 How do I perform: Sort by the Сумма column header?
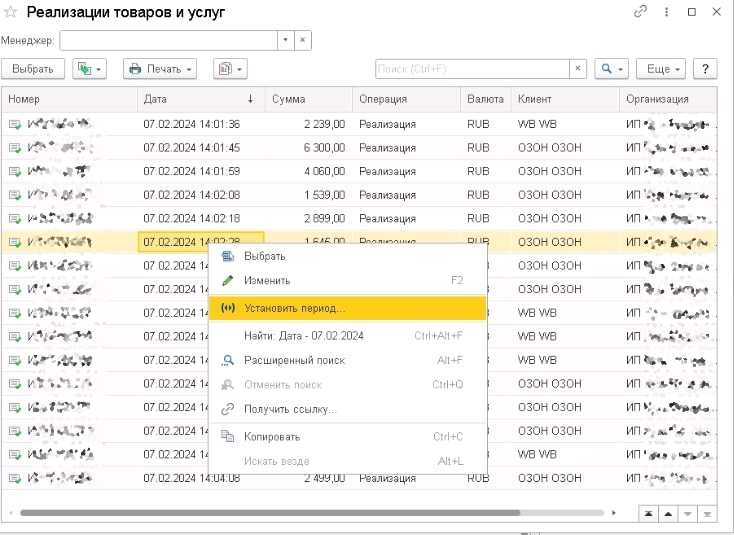(x=309, y=99)
